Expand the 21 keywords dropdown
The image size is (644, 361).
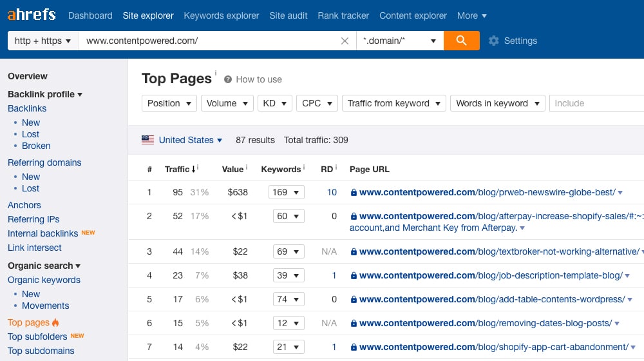click(x=289, y=347)
